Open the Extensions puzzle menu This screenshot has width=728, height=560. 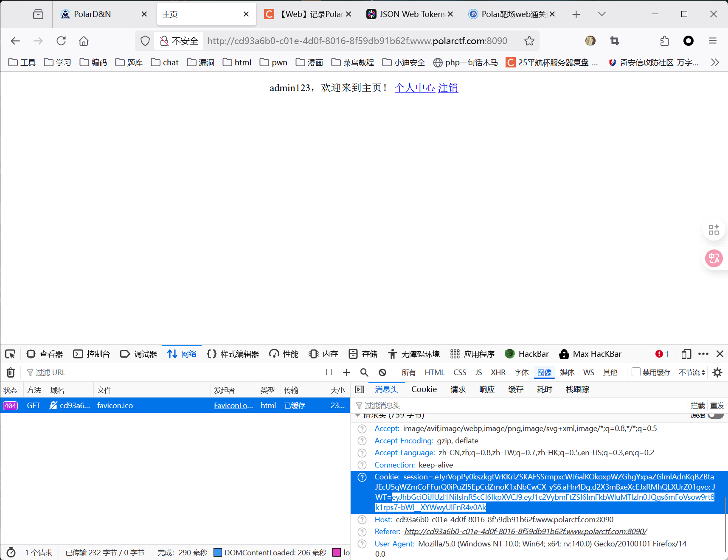[x=665, y=41]
